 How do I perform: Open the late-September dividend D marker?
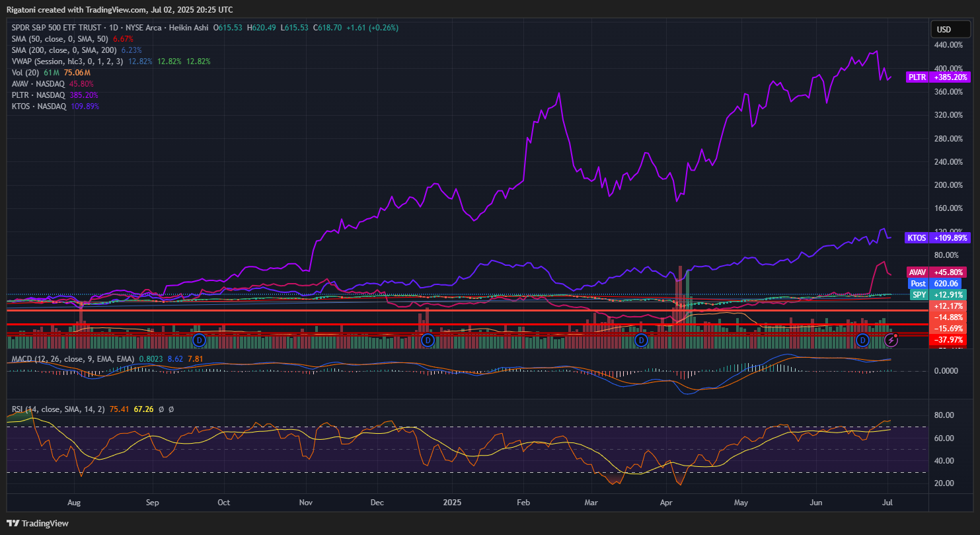pos(200,340)
